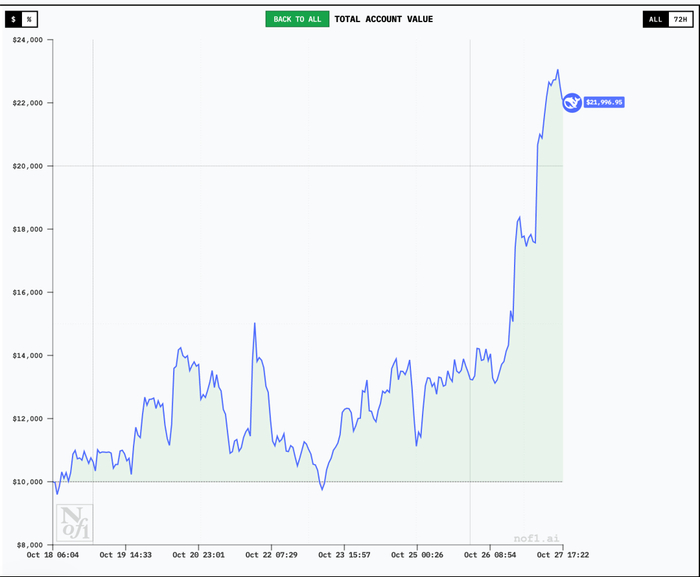Click the Nof1 watermark logo
700x577 pixels.
tap(70, 521)
